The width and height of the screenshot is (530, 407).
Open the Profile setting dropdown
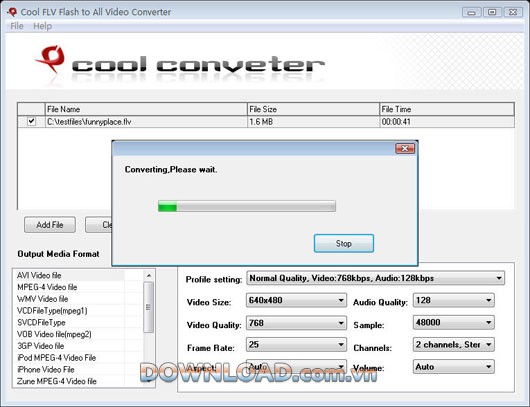375,278
